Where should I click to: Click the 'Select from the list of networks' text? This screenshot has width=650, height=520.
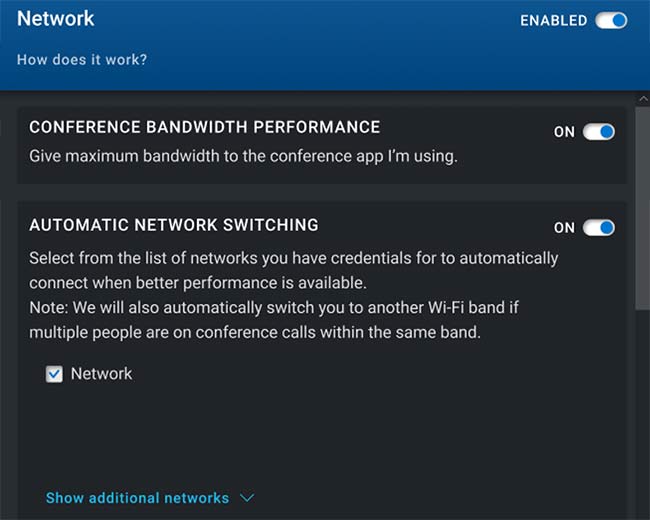click(293, 270)
